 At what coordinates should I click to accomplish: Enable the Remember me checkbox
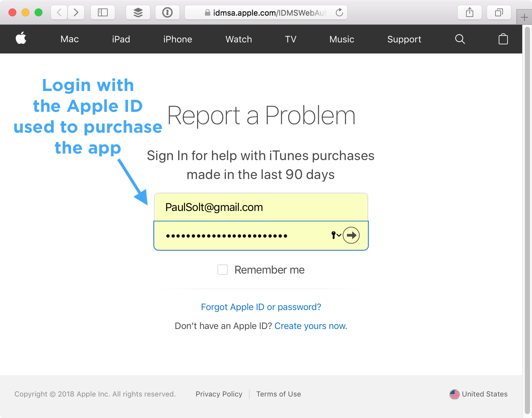[x=223, y=270]
